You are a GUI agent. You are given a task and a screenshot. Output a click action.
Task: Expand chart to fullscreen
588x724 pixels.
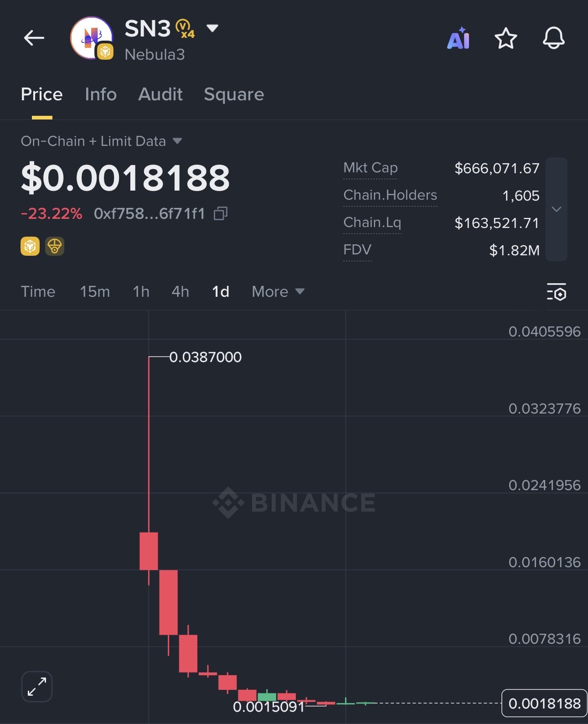pyautogui.click(x=37, y=686)
